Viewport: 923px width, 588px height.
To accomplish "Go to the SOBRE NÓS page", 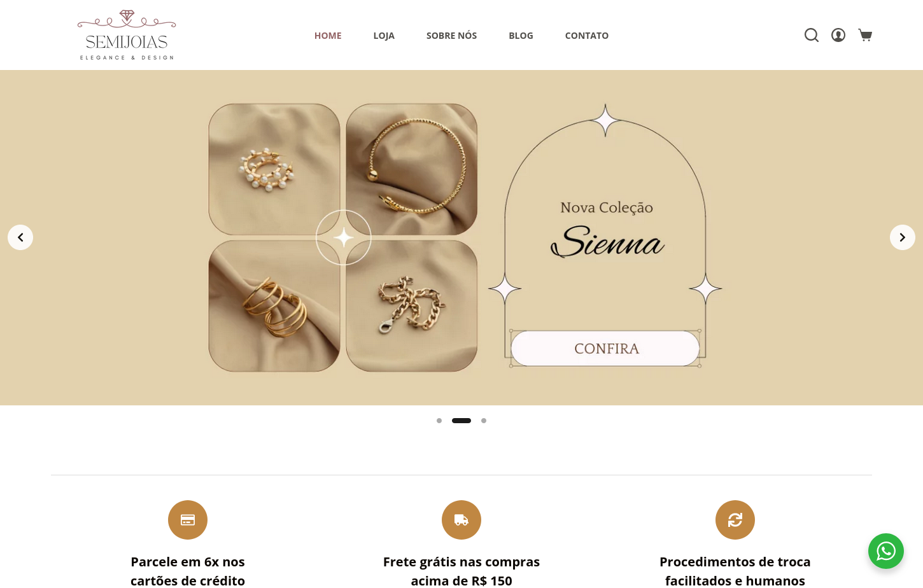I will click(x=451, y=36).
